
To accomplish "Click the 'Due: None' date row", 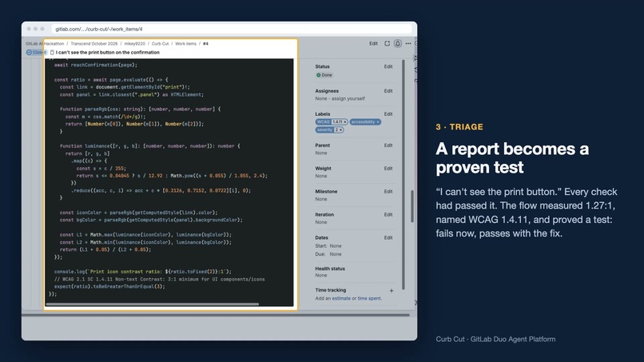I will pyautogui.click(x=328, y=254).
